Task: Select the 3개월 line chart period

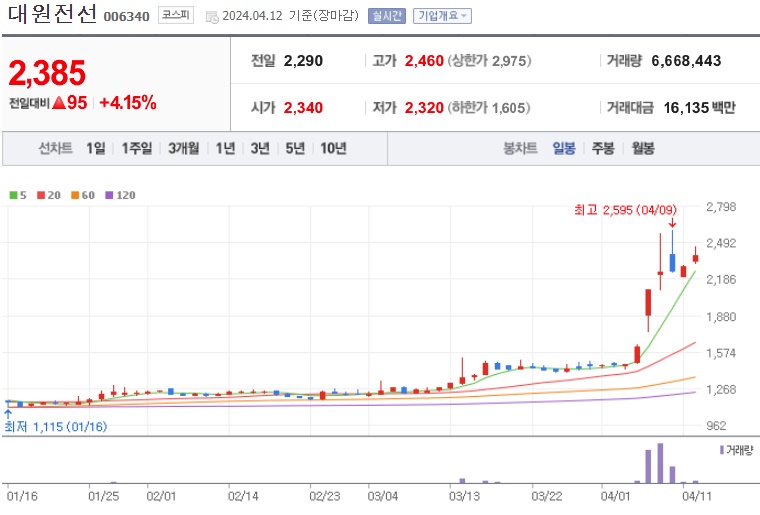Action: pos(184,148)
